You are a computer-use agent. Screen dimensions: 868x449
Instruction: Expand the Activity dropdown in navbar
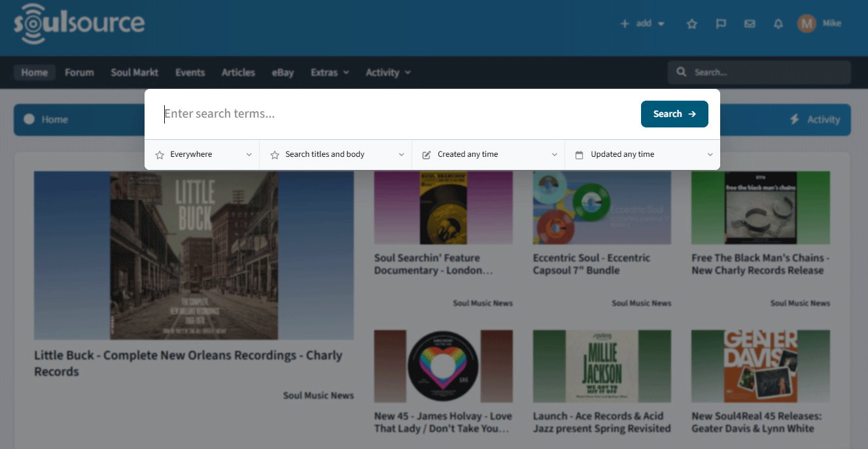(x=388, y=73)
